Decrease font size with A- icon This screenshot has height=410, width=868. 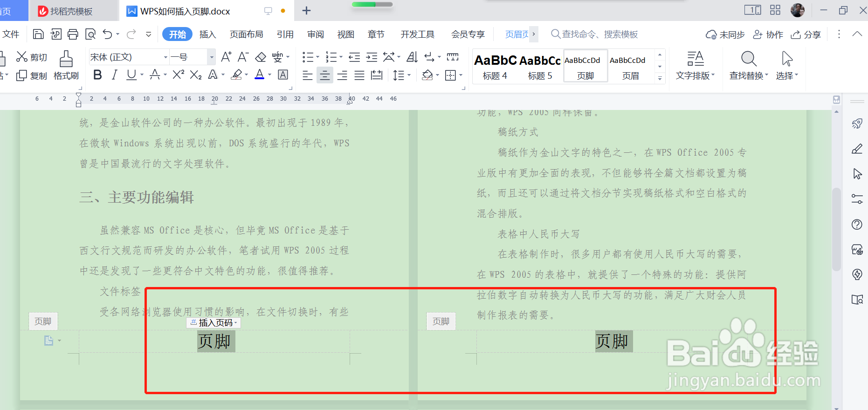click(x=243, y=57)
